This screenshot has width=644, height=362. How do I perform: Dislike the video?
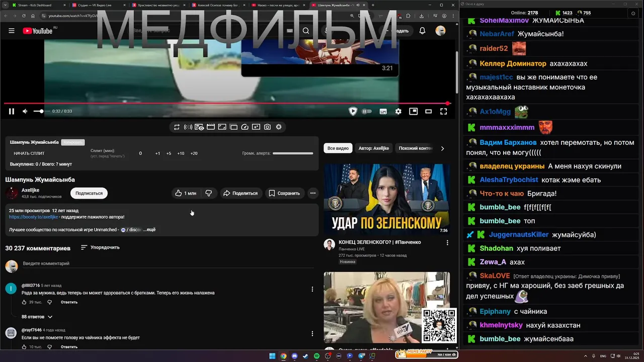point(209,193)
